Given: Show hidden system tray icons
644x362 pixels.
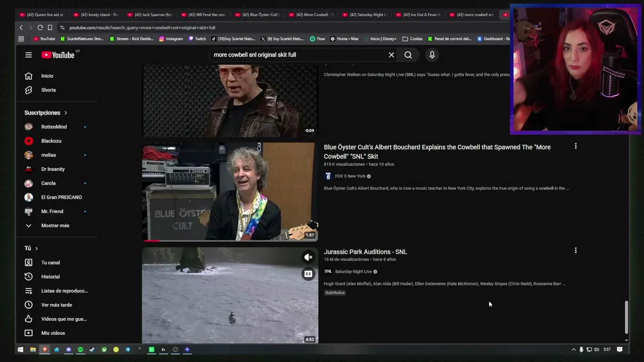Looking at the screenshot, I should [x=574, y=349].
